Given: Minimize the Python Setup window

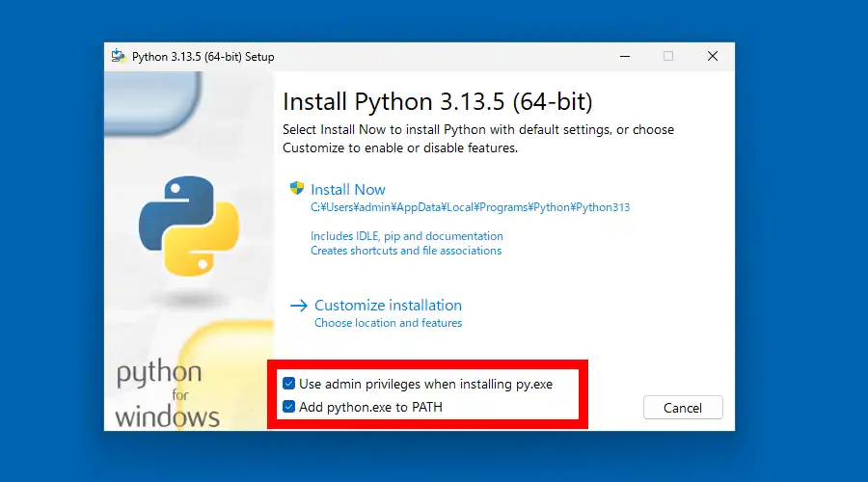Looking at the screenshot, I should pyautogui.click(x=625, y=57).
